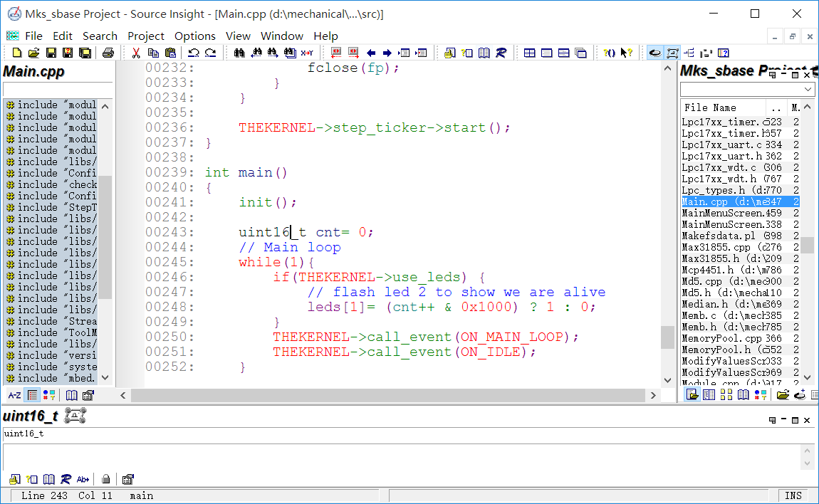Image resolution: width=819 pixels, height=504 pixels.
Task: Open the File menu
Action: [33, 36]
